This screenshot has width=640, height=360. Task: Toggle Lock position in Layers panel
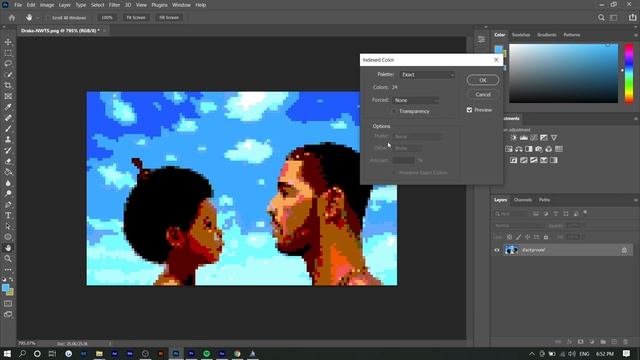click(x=527, y=237)
